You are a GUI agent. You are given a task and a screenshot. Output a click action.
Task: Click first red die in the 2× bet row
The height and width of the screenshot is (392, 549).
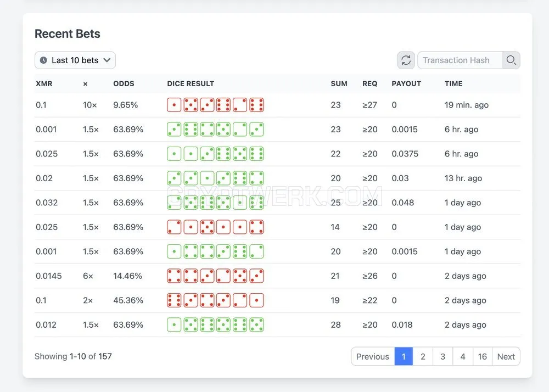tap(174, 300)
